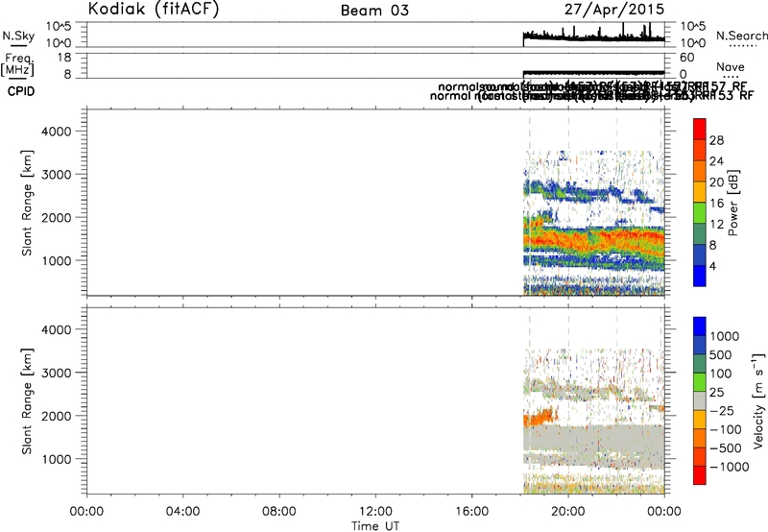Click the "1000" range tick in velocity panel
Image resolution: width=768 pixels, height=532 pixels.
[56, 459]
